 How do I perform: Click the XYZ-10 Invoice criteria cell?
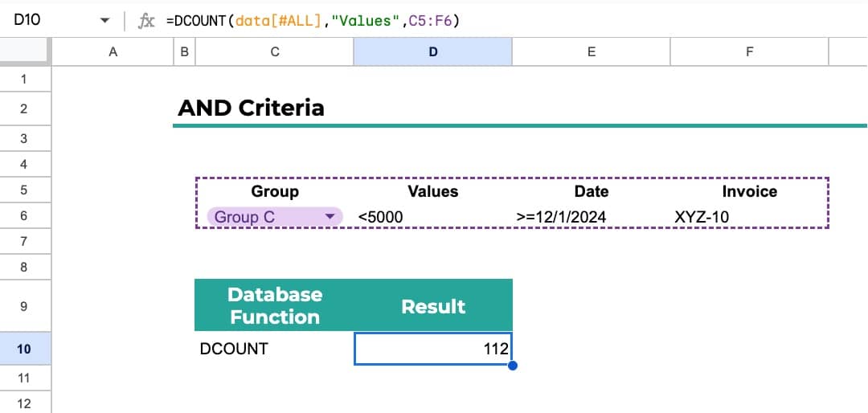749,217
